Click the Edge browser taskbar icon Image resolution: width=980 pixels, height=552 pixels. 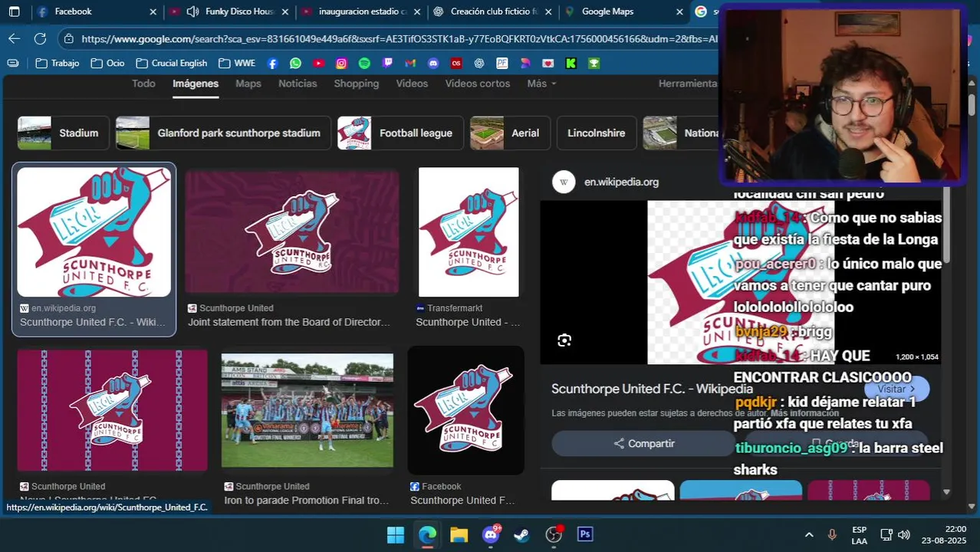[427, 534]
